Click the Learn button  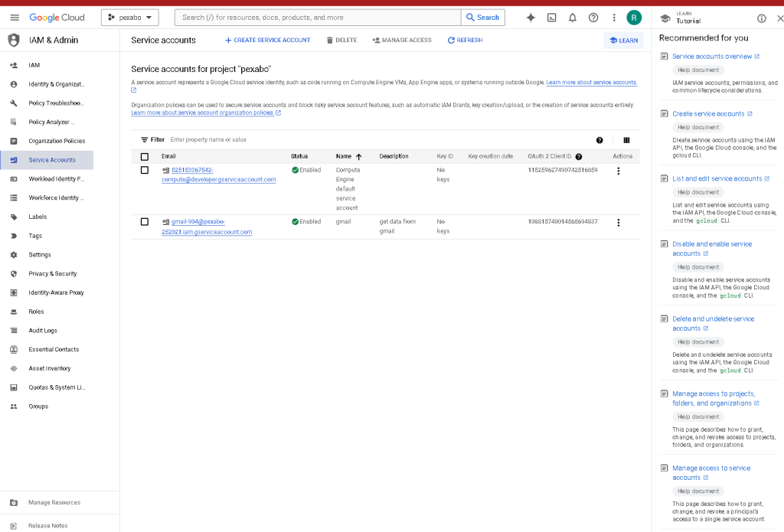pyautogui.click(x=623, y=41)
